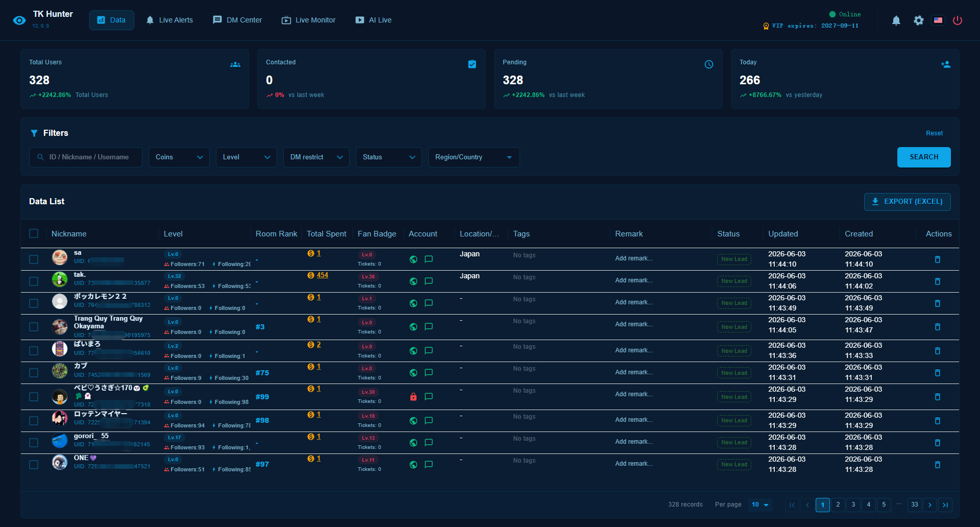The height and width of the screenshot is (527, 980).
Task: Delete the 'tak.' row with trash icon
Action: [x=938, y=281]
